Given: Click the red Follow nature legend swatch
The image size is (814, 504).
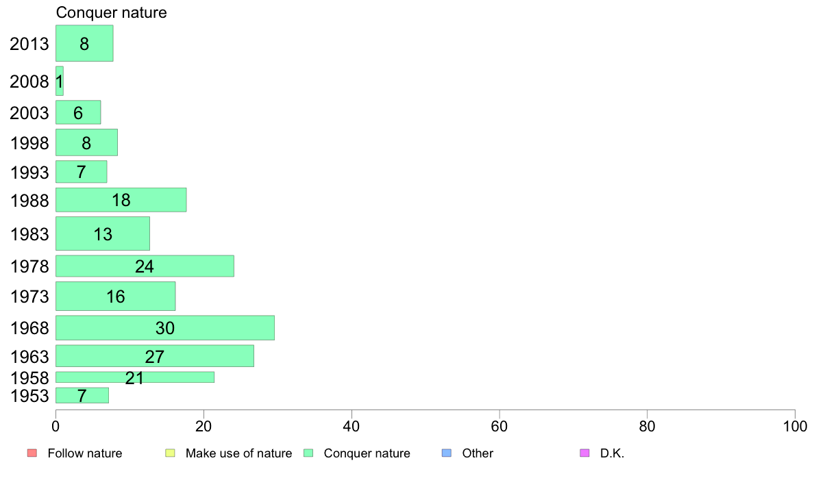Looking at the screenshot, I should pos(32,453).
